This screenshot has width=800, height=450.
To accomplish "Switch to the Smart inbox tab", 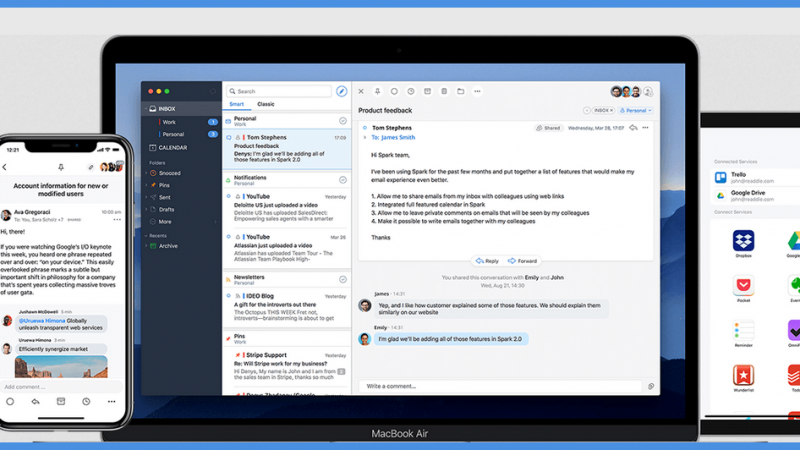I will (237, 104).
